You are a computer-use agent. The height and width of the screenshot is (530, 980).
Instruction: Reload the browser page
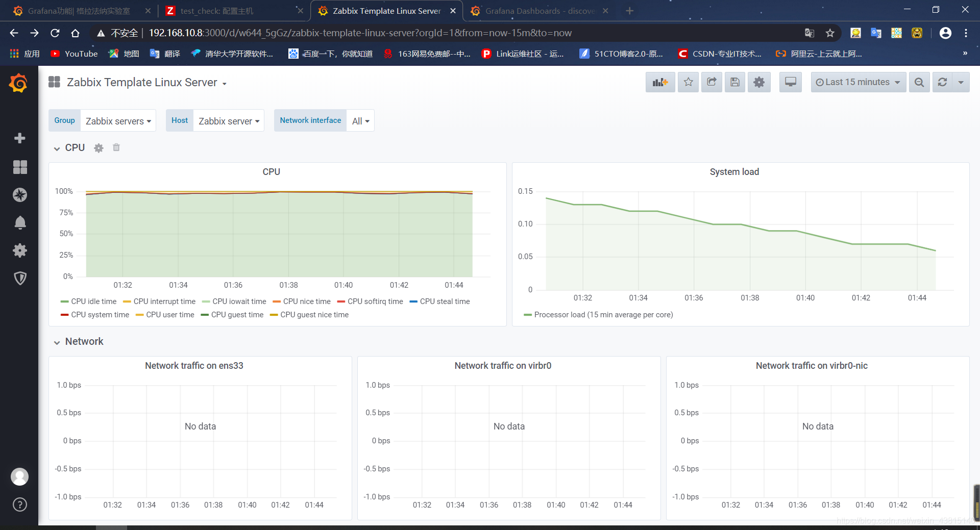[55, 33]
